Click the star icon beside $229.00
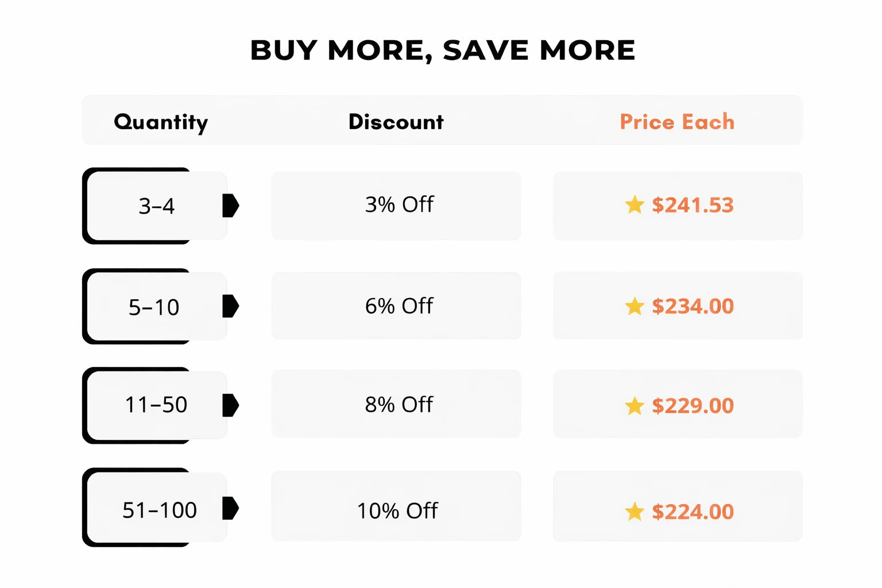Image resolution: width=882 pixels, height=588 pixels. (x=635, y=406)
